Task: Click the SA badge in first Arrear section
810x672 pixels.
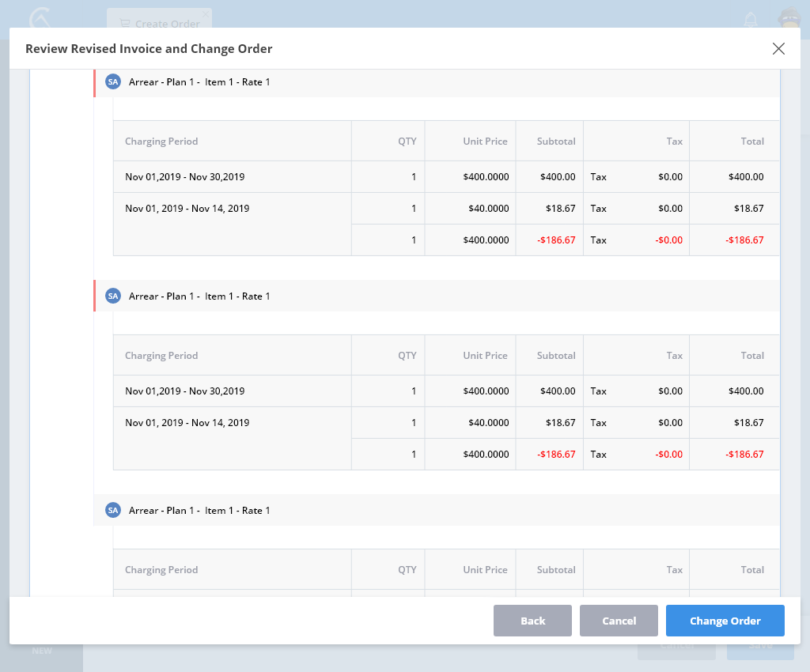Action: [x=113, y=82]
